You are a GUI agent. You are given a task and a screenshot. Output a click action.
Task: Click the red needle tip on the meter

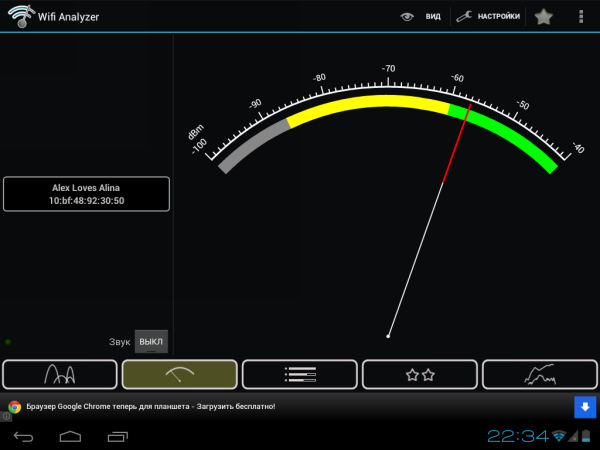coord(470,105)
